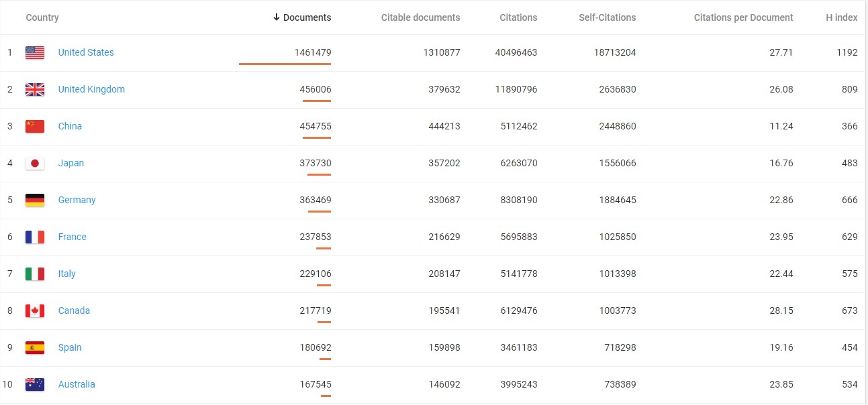This screenshot has width=868, height=405.
Task: Sort by H index column header
Action: [841, 17]
